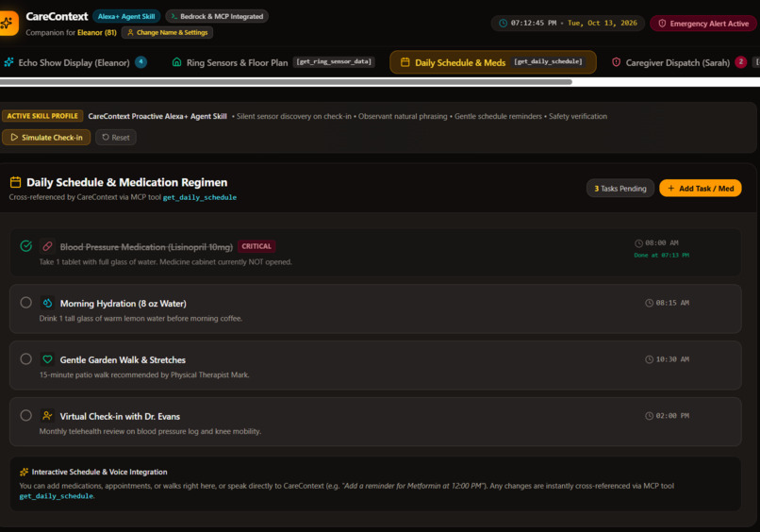Click the pill icon for Blood Pressure Medication
The image size is (760, 532).
coord(47,246)
